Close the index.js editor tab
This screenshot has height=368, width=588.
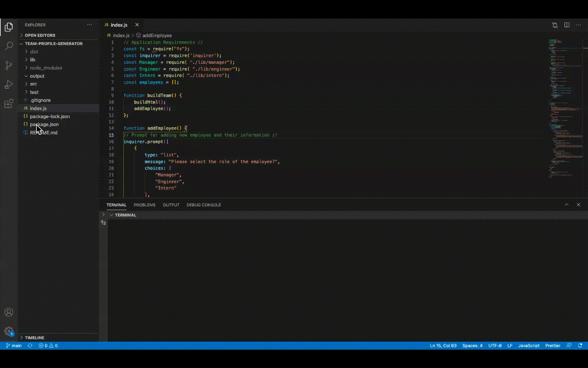coord(137,25)
